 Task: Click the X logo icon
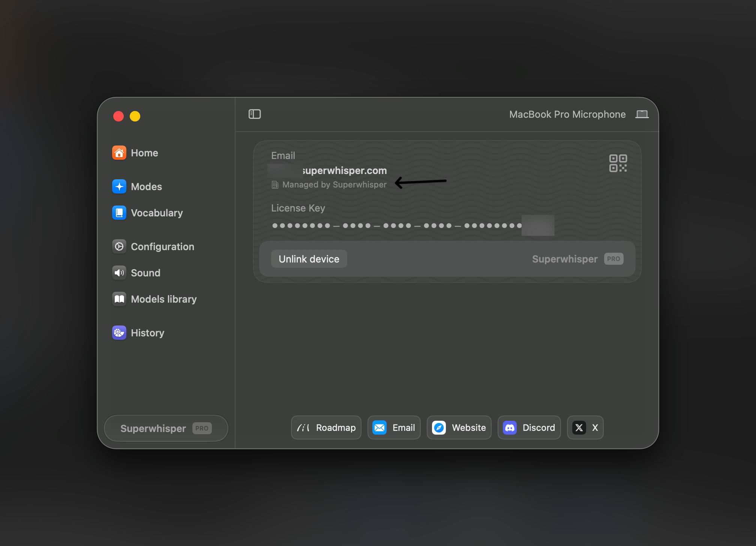point(579,427)
